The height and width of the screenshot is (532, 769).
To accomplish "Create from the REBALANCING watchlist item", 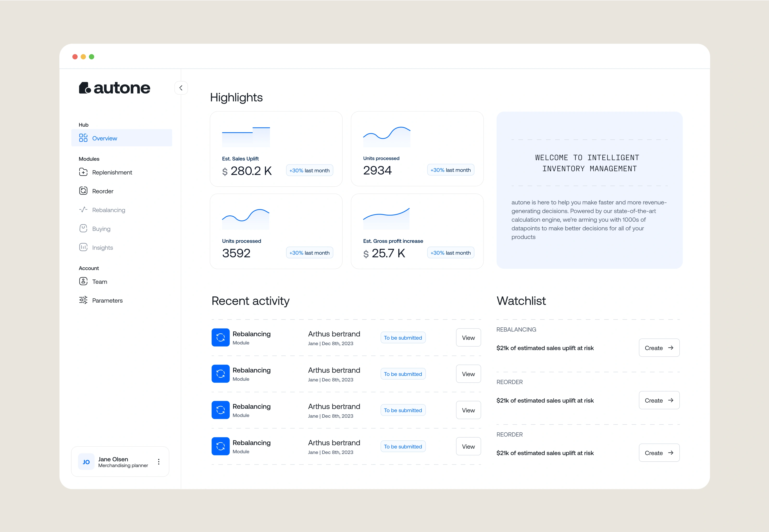I will (659, 348).
